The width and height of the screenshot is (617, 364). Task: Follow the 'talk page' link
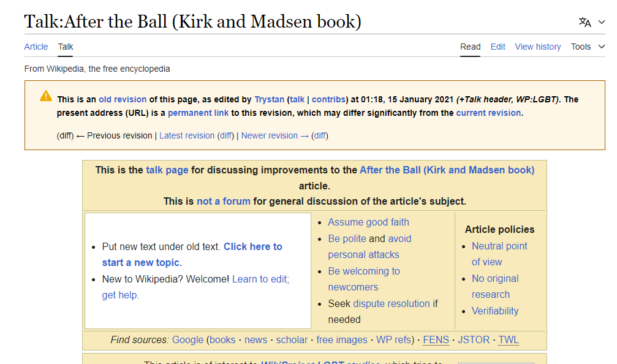pos(167,170)
